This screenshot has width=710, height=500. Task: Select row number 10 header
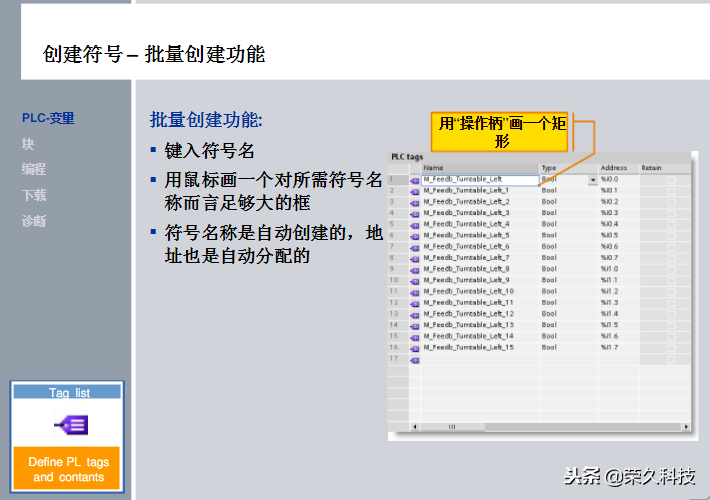tap(398, 280)
